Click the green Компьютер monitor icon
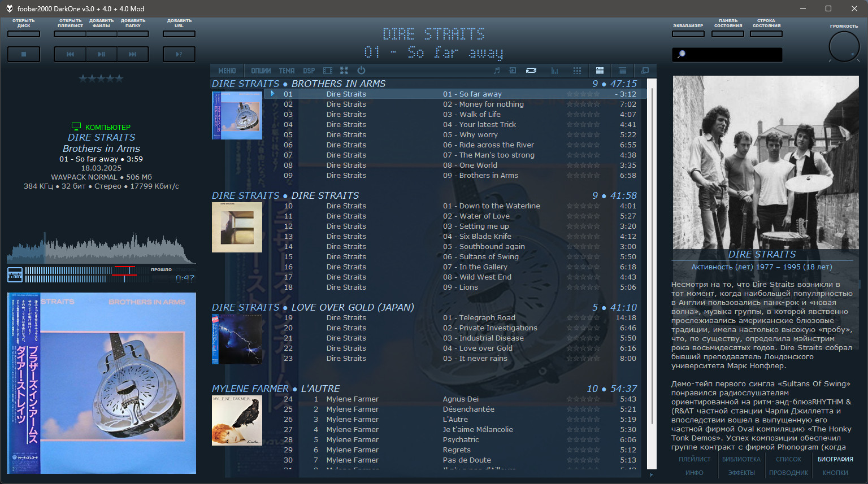The width and height of the screenshot is (868, 484). [x=76, y=127]
